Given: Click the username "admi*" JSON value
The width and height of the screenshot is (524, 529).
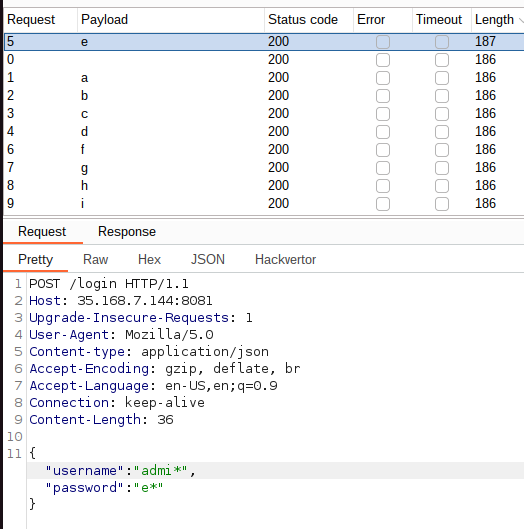Looking at the screenshot, I should coord(161,470).
